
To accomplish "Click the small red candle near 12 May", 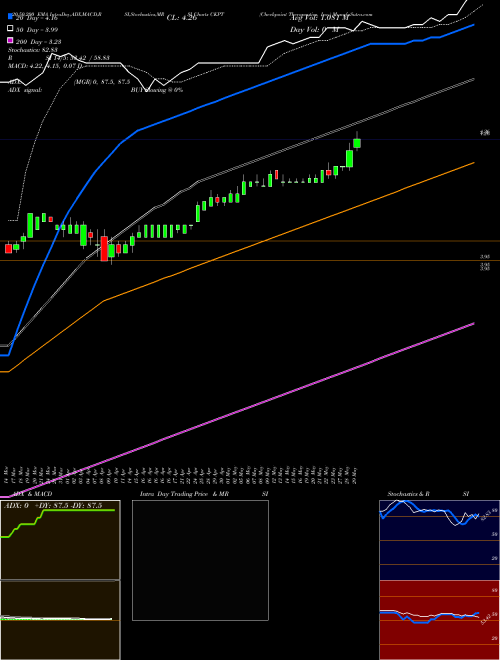I will point(277,174).
